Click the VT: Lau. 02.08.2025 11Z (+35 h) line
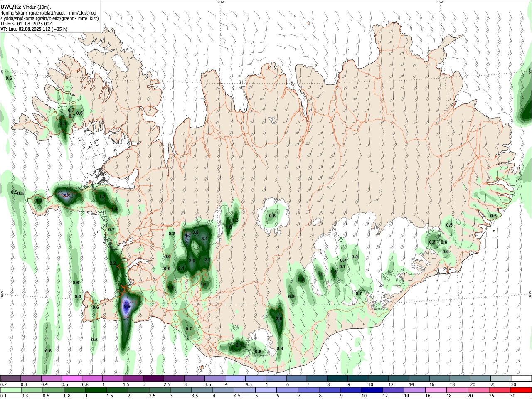The height and width of the screenshot is (399, 532). [34, 29]
